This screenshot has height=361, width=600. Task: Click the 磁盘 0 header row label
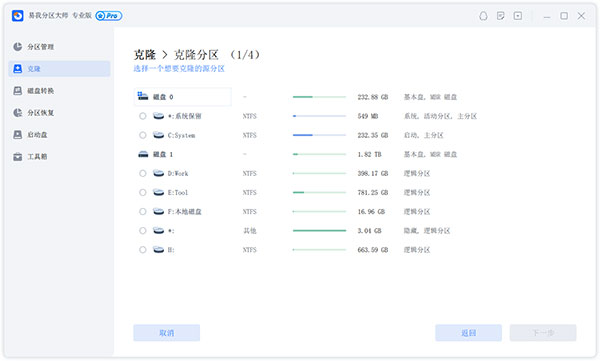point(163,97)
